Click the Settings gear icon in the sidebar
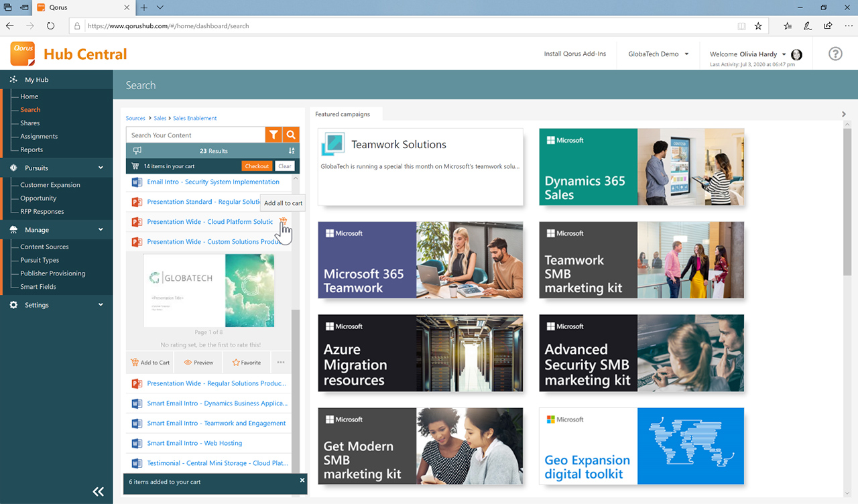Viewport: 858px width, 504px height. [13, 305]
